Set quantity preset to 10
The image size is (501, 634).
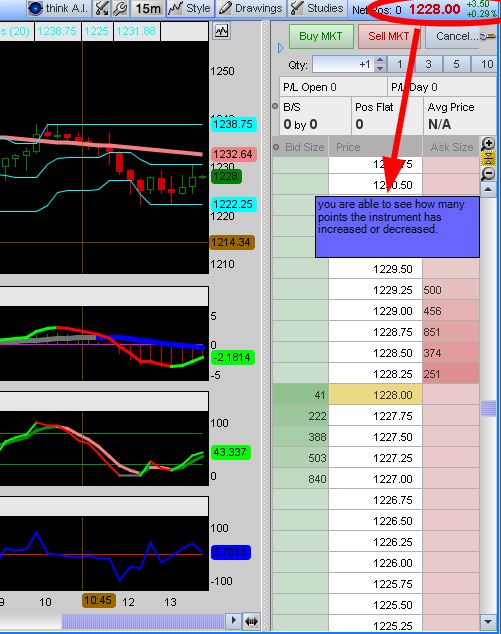pyautogui.click(x=486, y=64)
